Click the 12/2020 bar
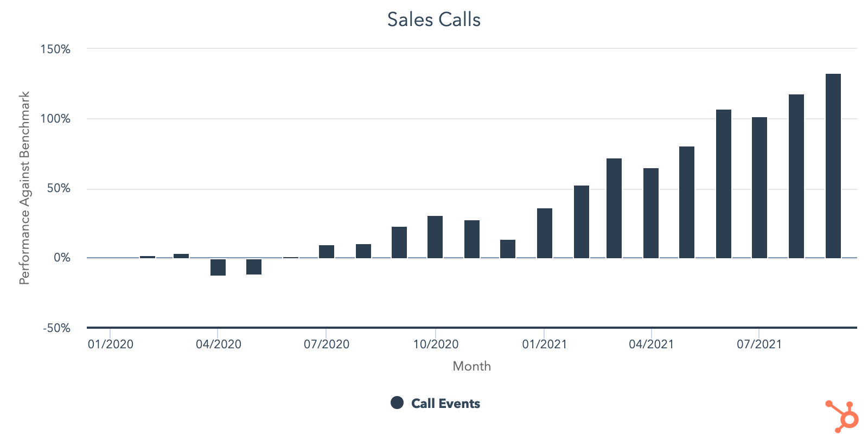Image resolution: width=868 pixels, height=434 pixels. click(x=508, y=249)
